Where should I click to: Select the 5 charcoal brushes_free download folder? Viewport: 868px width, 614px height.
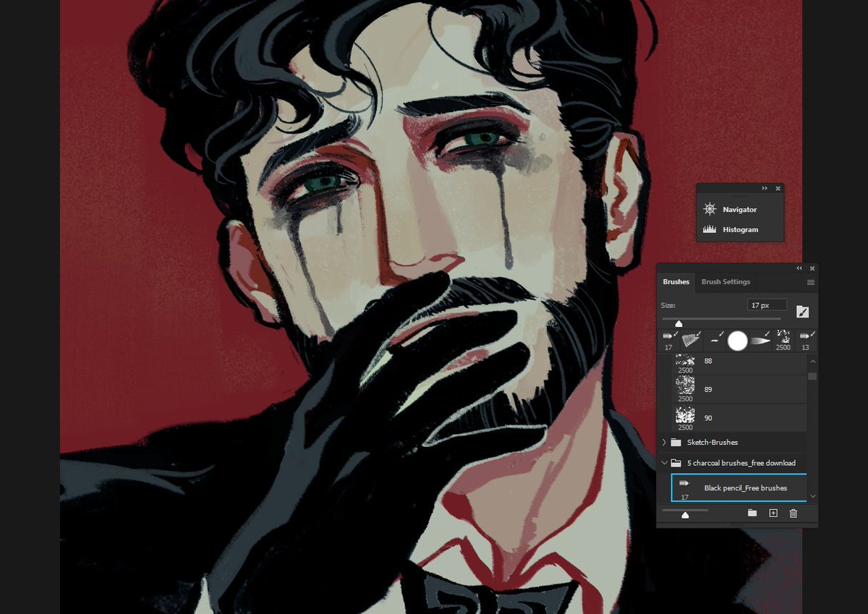coord(732,463)
